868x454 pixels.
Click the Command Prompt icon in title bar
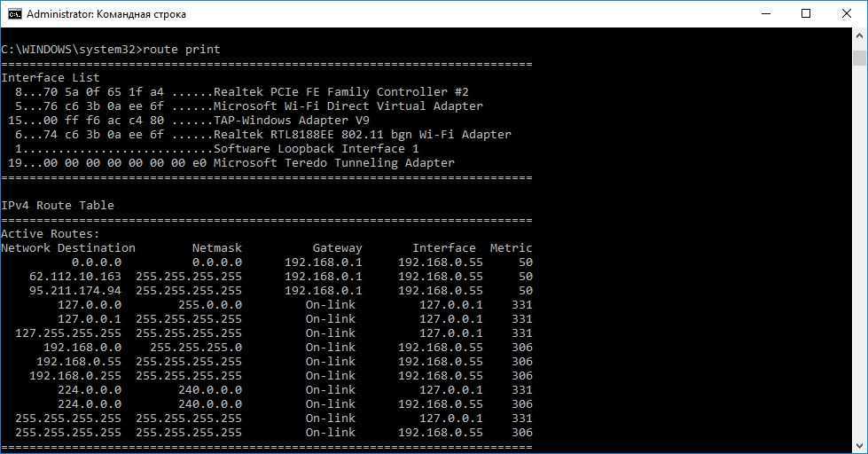tap(15, 14)
